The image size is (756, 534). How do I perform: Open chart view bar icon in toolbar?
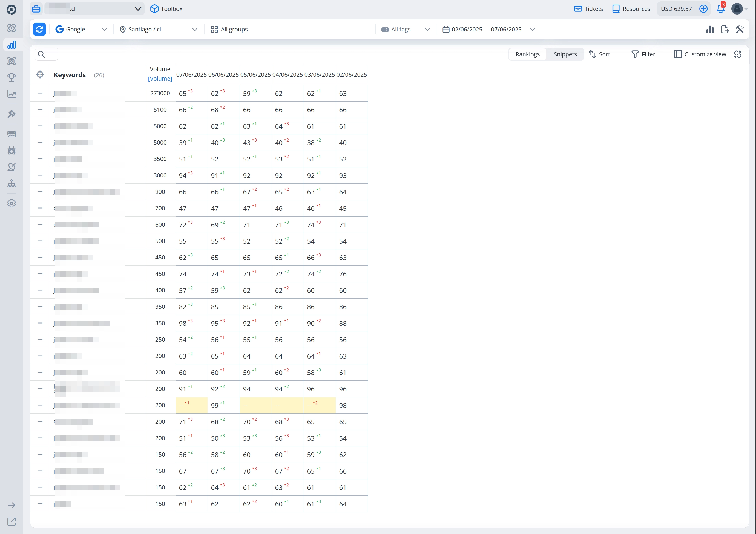pyautogui.click(x=710, y=29)
